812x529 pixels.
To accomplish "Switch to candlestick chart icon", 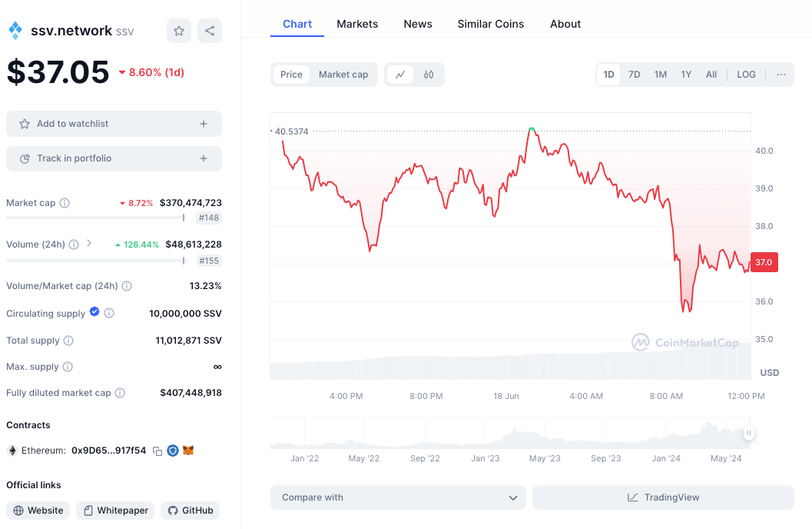I will (428, 75).
